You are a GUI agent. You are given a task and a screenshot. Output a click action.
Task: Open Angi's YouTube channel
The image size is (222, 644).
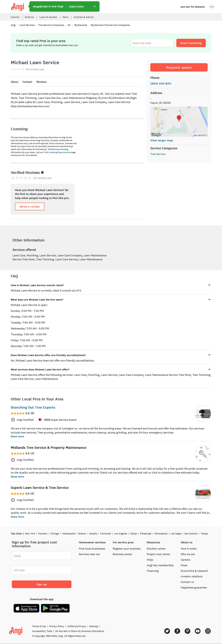tap(197, 631)
